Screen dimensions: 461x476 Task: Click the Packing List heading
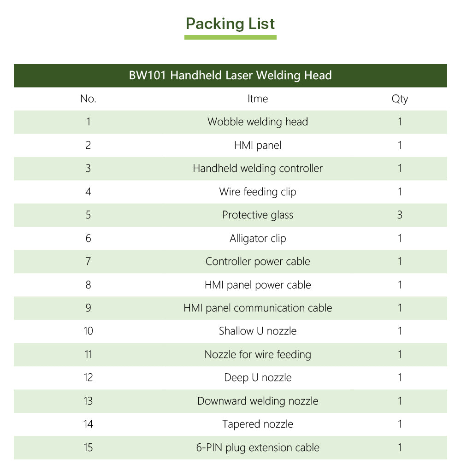[x=230, y=24]
